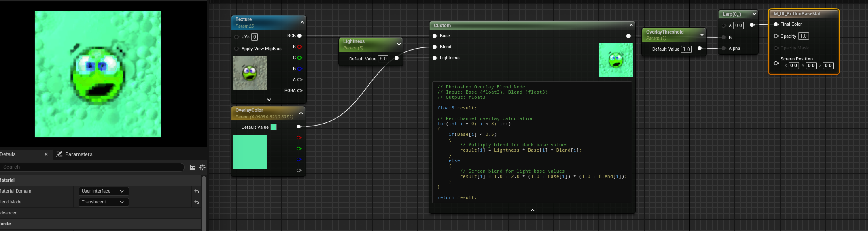
Task: Reset Blend Mode to default arrow
Action: pos(197,202)
